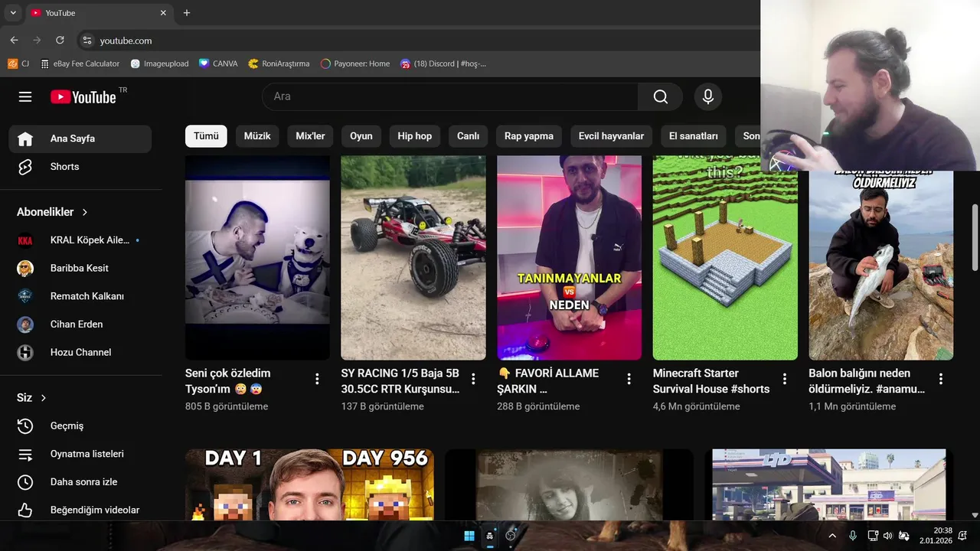Open Rematch Kalkanı channel
Screen dimensions: 980x551
click(x=80, y=296)
